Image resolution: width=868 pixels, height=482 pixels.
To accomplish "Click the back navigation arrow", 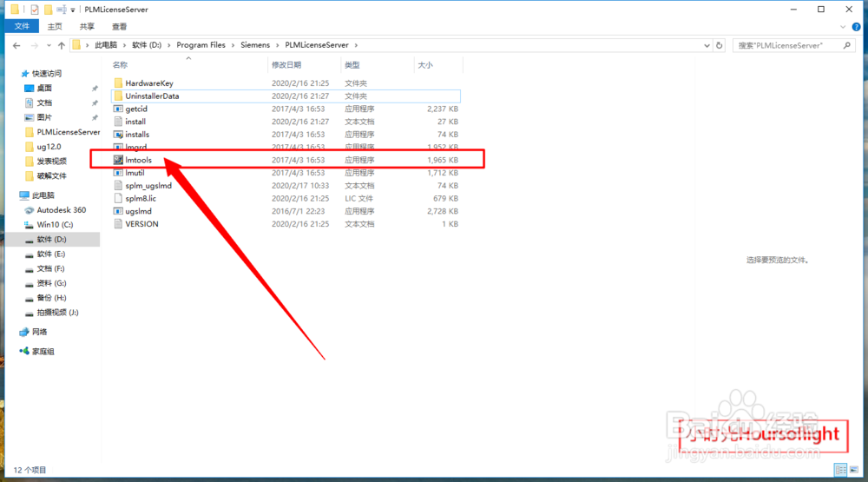I will (16, 45).
